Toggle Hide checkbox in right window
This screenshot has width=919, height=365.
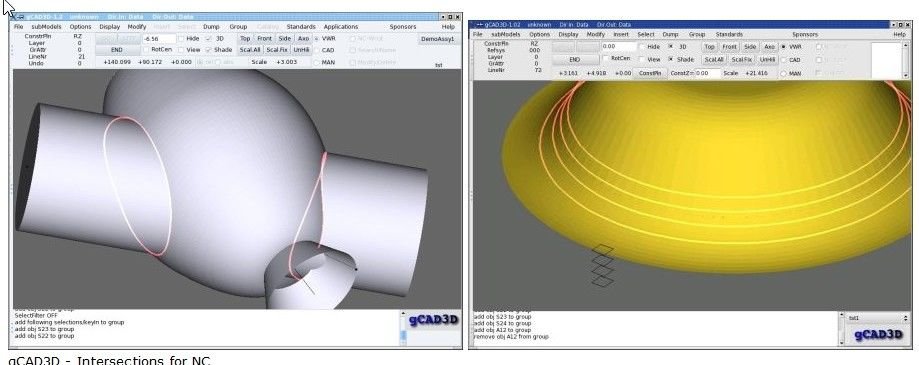coord(642,46)
